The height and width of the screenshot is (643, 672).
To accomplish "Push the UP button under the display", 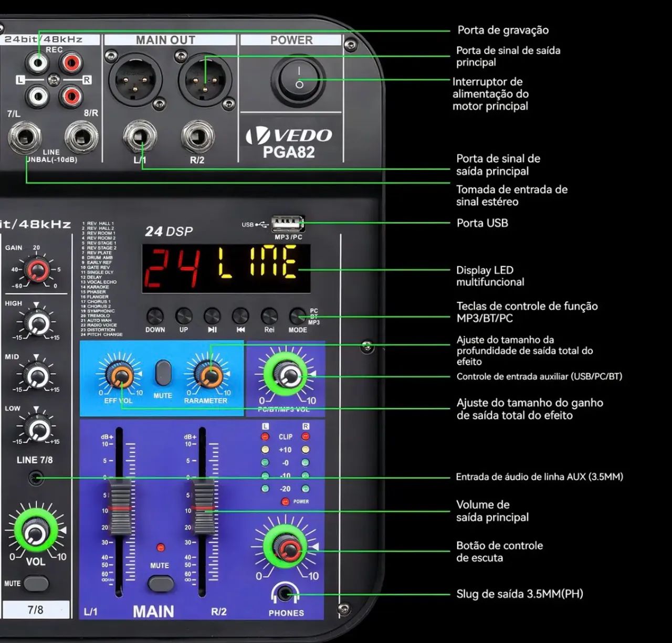I will pyautogui.click(x=184, y=316).
